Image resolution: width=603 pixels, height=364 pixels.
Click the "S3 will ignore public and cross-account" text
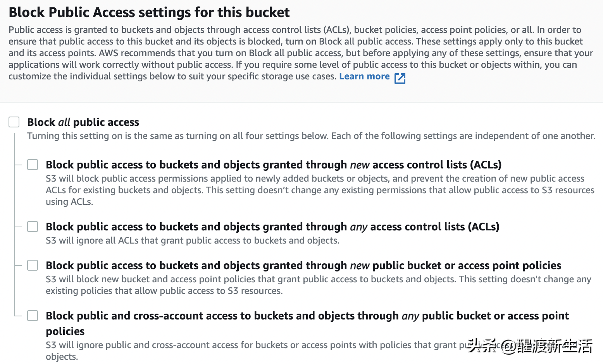pyautogui.click(x=251, y=345)
